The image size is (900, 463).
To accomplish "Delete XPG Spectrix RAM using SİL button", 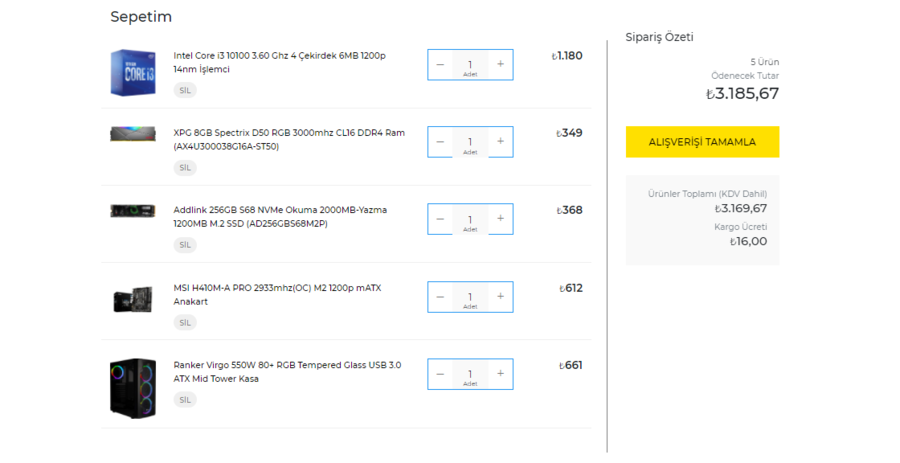I will [x=185, y=167].
